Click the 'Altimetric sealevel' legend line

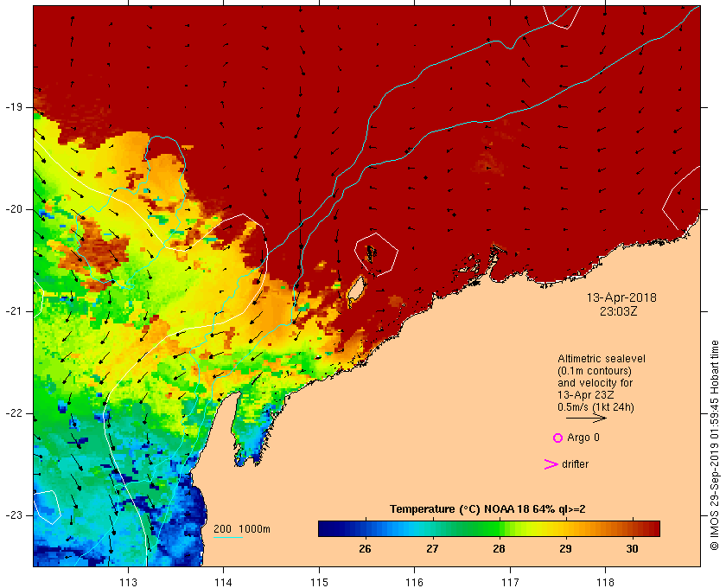point(601,359)
